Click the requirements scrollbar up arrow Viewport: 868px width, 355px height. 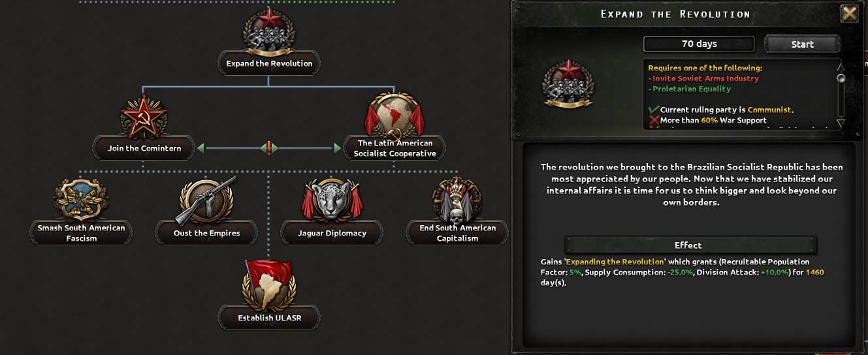[x=841, y=65]
